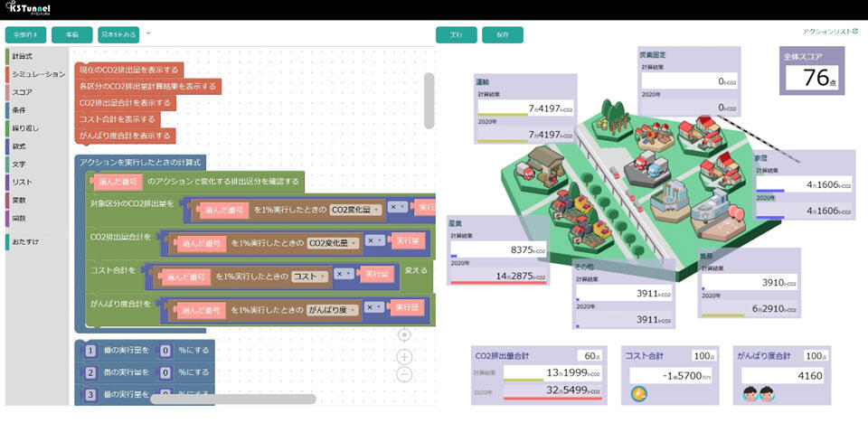Click the 業務 2020年 value 6万2910
Image resolution: width=868 pixels, height=423 pixels.
(749, 308)
